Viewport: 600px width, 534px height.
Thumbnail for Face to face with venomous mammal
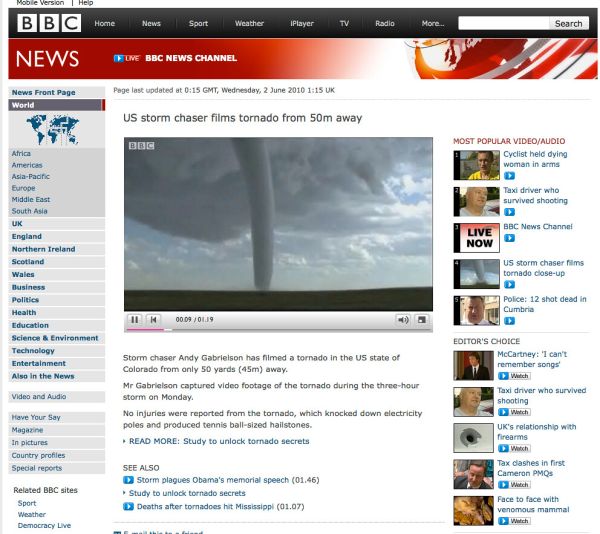click(x=473, y=511)
